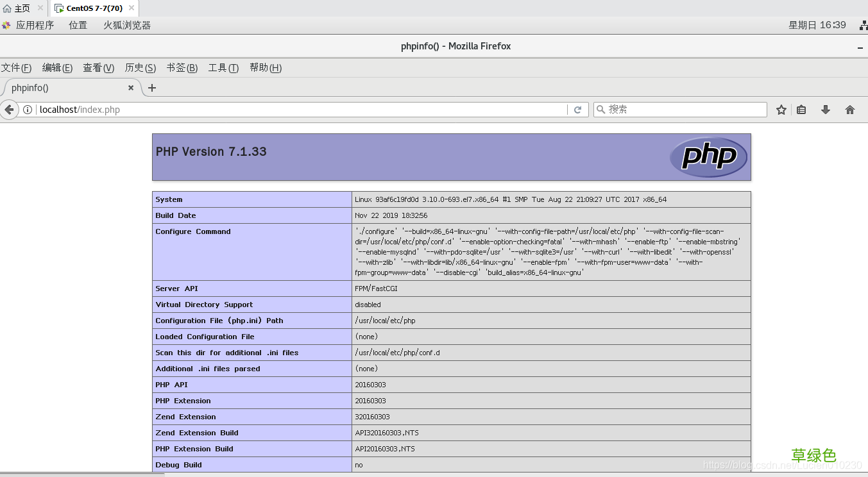Viewport: 868px width, 477px height.
Task: Click the bookmark star icon
Action: 781,110
